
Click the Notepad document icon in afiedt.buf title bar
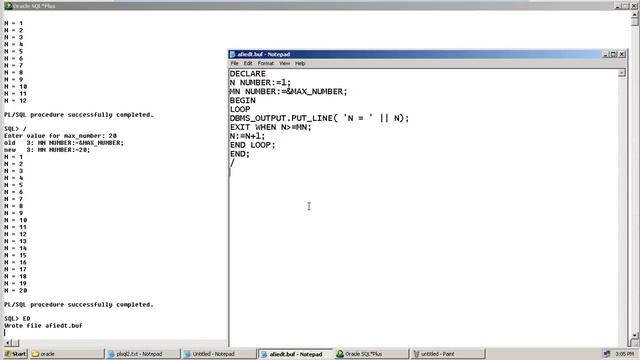click(x=233, y=54)
